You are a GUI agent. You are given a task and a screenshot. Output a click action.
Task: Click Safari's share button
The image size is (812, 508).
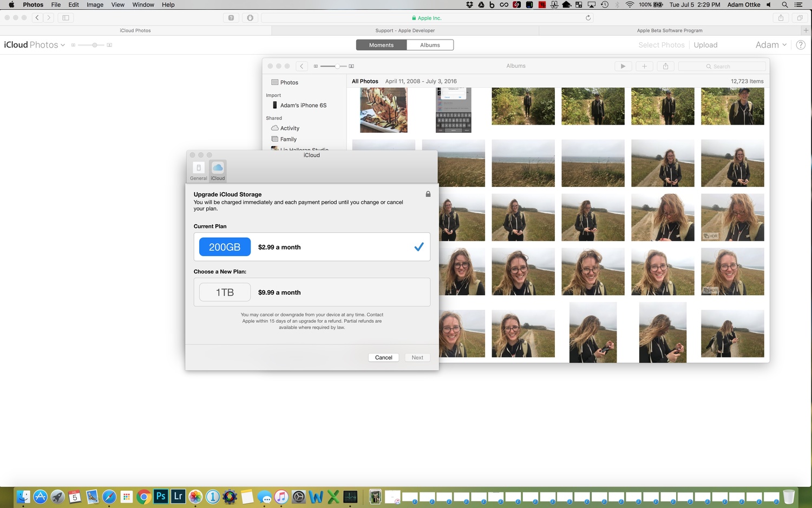(x=781, y=18)
